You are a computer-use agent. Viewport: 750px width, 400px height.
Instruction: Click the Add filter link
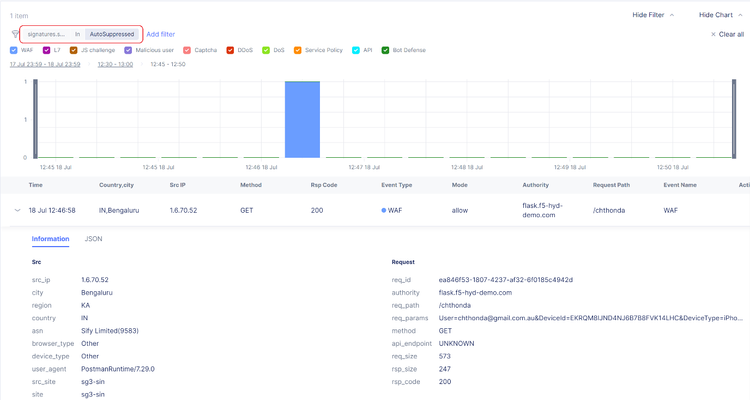[x=161, y=34]
